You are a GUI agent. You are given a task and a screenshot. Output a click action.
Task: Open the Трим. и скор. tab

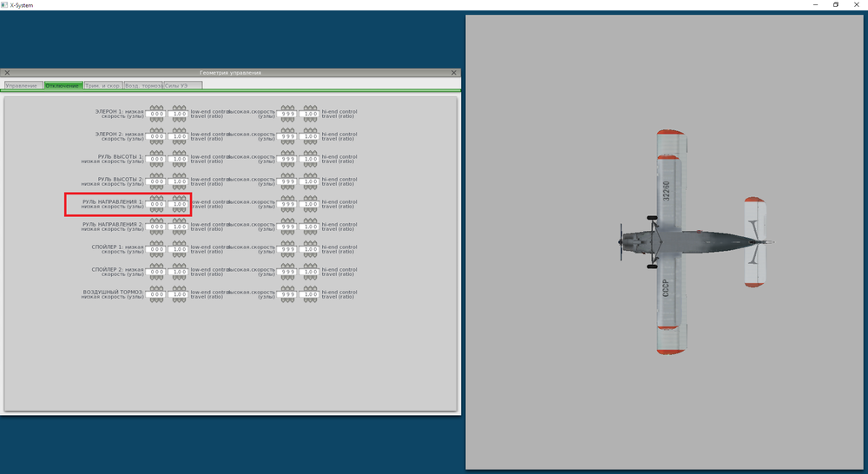(103, 85)
